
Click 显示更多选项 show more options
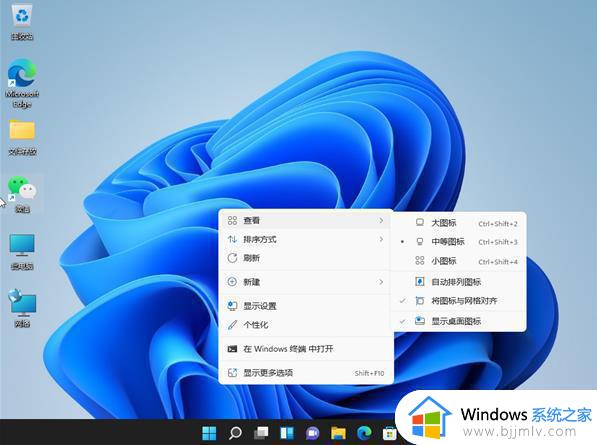(306, 373)
